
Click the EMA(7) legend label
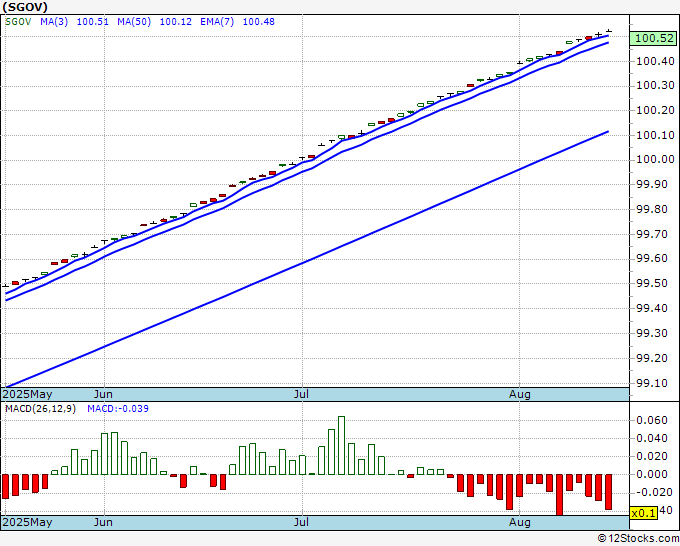217,22
